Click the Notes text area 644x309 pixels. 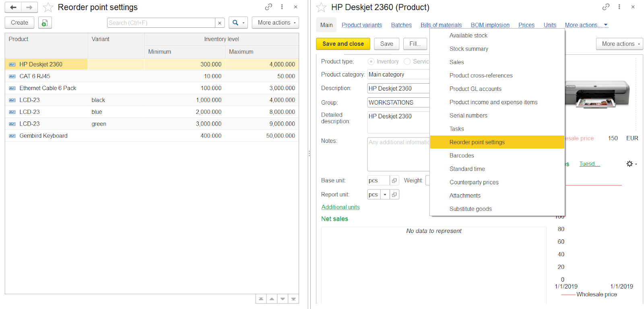tap(398, 154)
